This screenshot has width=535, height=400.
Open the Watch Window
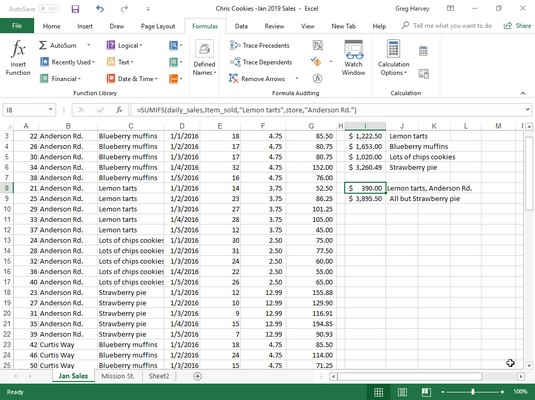point(353,58)
